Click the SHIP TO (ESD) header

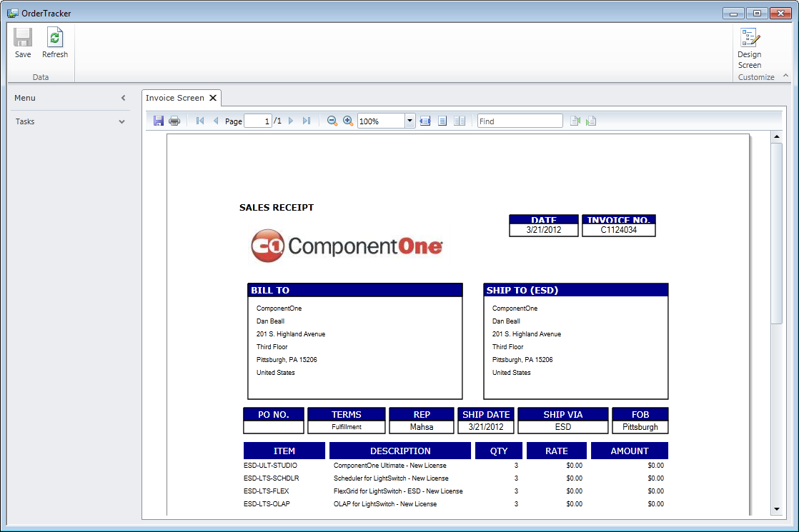[x=576, y=290]
